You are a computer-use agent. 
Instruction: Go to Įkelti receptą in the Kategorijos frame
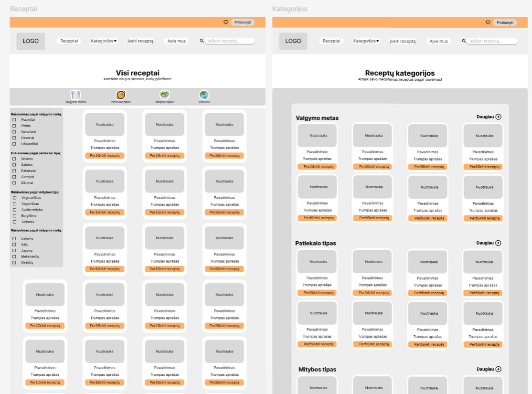pos(403,41)
